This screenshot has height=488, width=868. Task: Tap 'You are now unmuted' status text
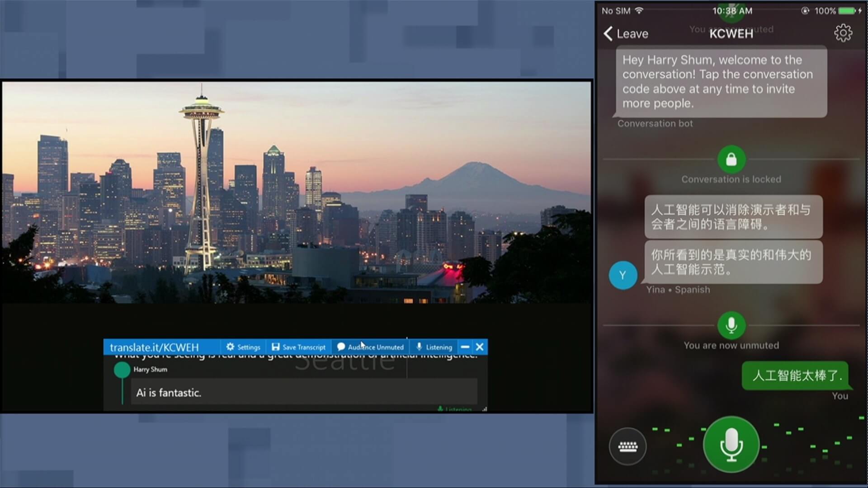[731, 346]
